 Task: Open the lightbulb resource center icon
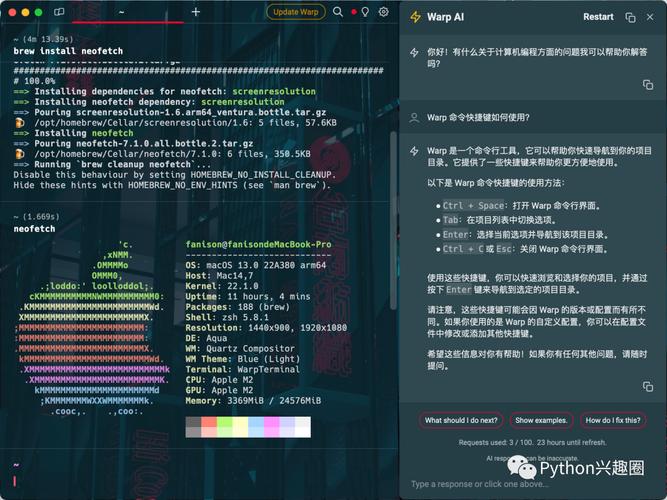tap(365, 12)
